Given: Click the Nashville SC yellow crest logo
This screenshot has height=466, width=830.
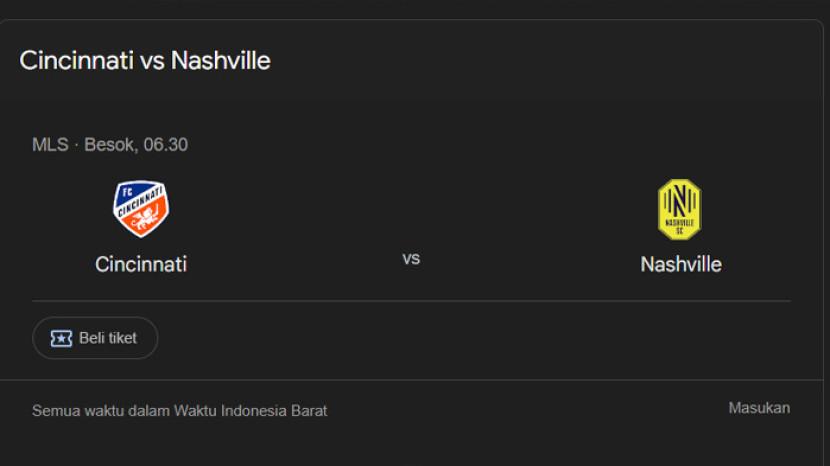Looking at the screenshot, I should tap(680, 209).
